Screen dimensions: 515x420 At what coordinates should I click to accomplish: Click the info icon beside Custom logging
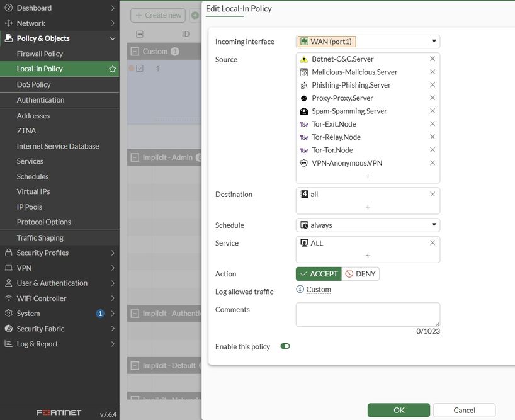300,289
